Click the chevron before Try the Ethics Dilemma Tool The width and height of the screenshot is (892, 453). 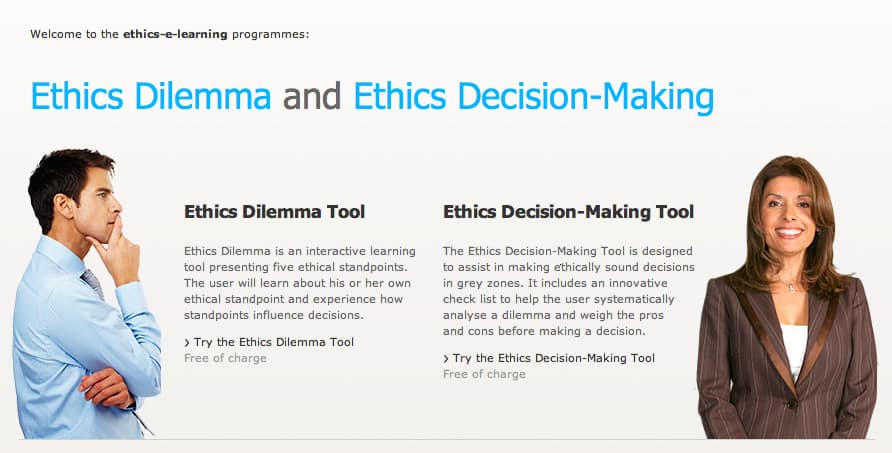(x=187, y=342)
